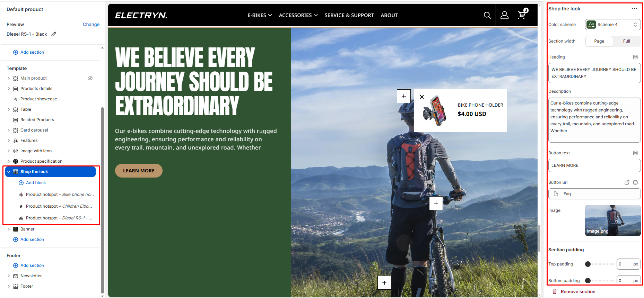Image resolution: width=644 pixels, height=298 pixels.
Task: Open the E-BIKES menu
Action: 260,15
